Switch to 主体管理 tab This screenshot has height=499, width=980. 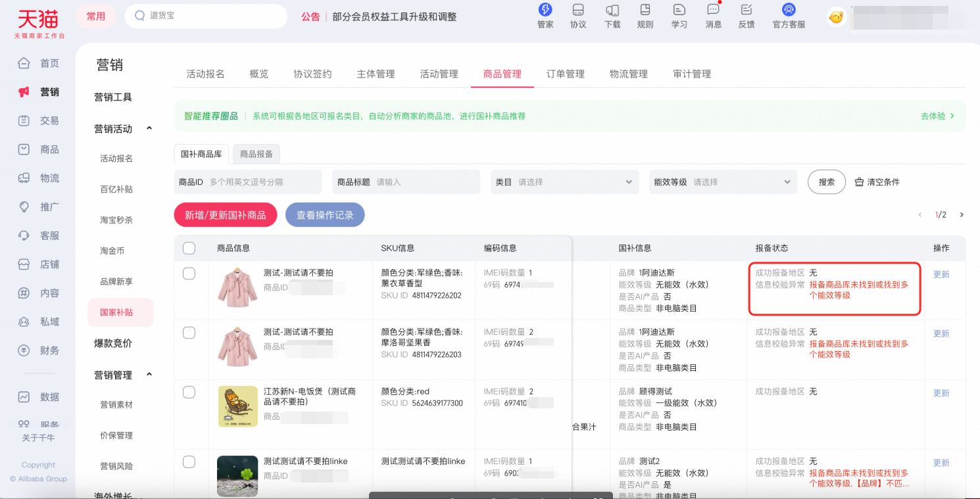376,74
